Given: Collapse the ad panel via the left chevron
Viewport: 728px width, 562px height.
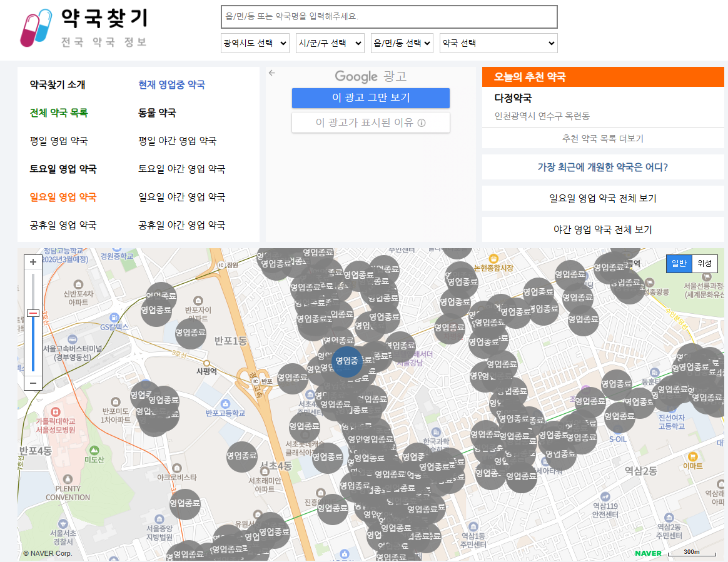Looking at the screenshot, I should coord(271,73).
